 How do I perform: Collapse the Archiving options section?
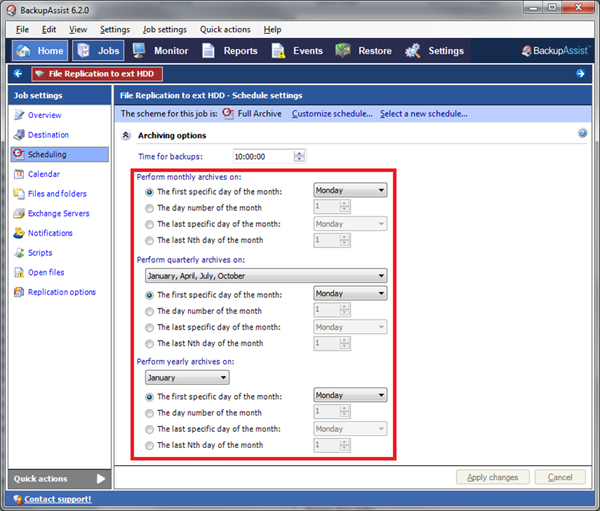tap(126, 135)
